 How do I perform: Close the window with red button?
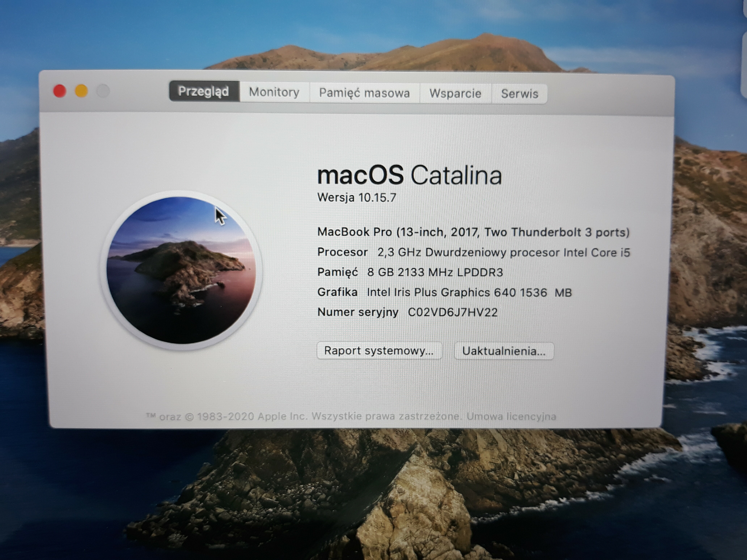point(60,91)
